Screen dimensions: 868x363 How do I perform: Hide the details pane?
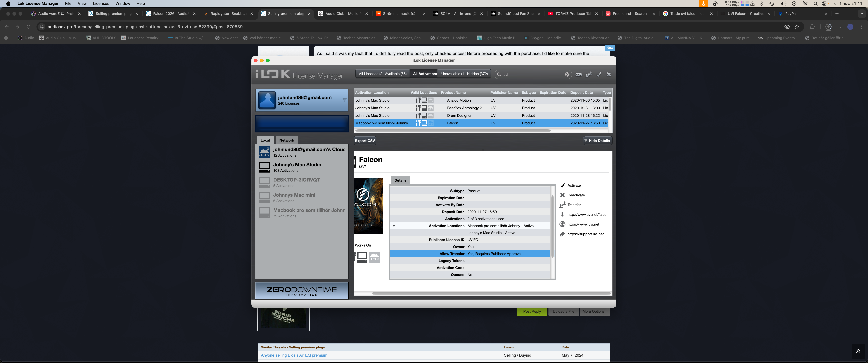click(x=597, y=141)
